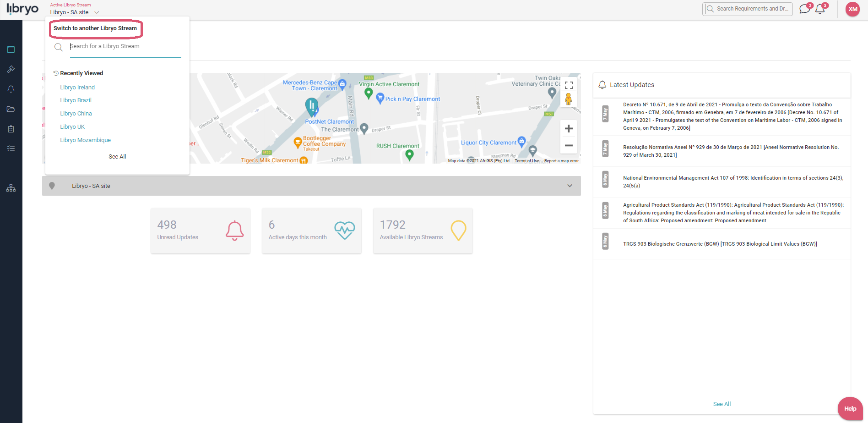Open Agricultural Product Standards Act update

point(722,213)
